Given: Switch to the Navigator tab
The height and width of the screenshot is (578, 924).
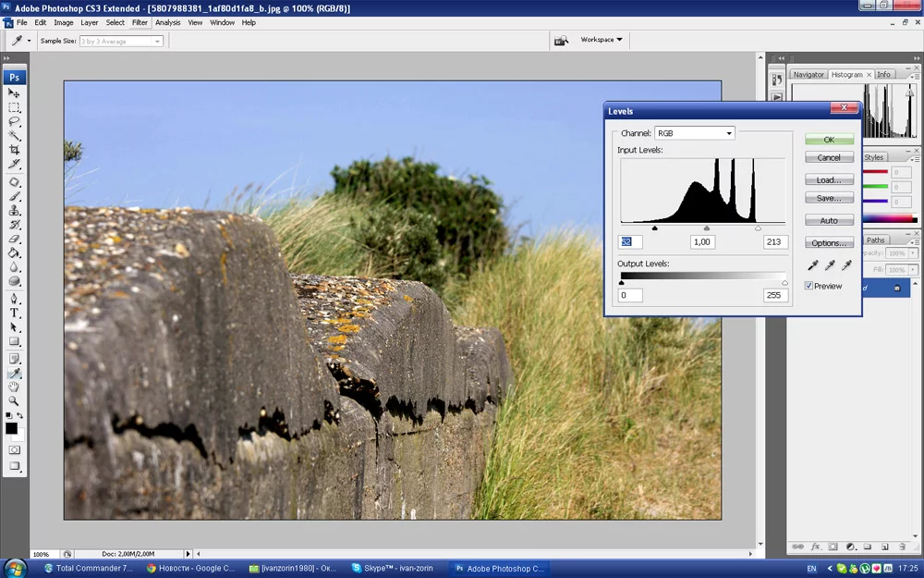Looking at the screenshot, I should 808,74.
